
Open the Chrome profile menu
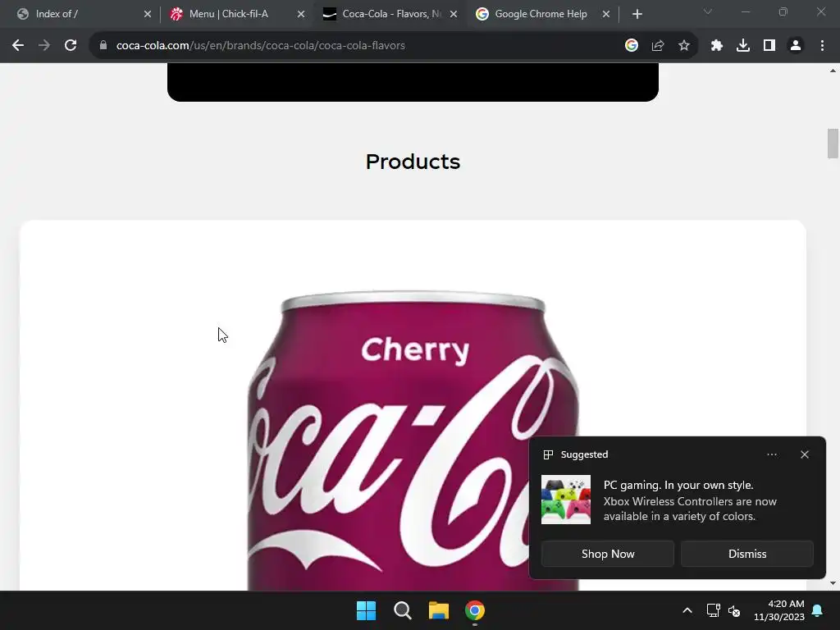tap(796, 46)
